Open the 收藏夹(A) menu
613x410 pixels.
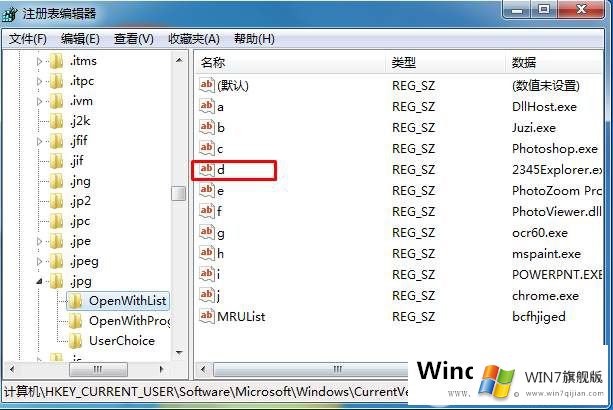pyautogui.click(x=194, y=39)
